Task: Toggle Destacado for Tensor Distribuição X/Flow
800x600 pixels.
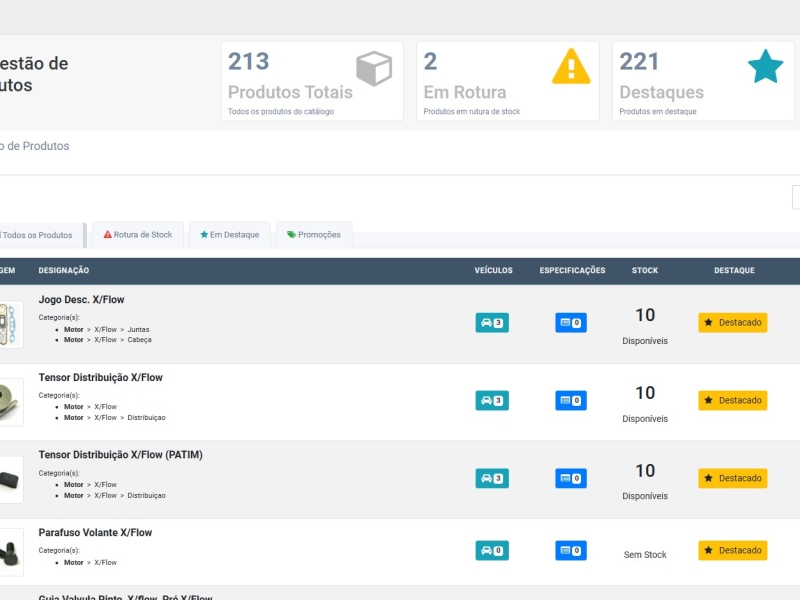Action: point(732,401)
